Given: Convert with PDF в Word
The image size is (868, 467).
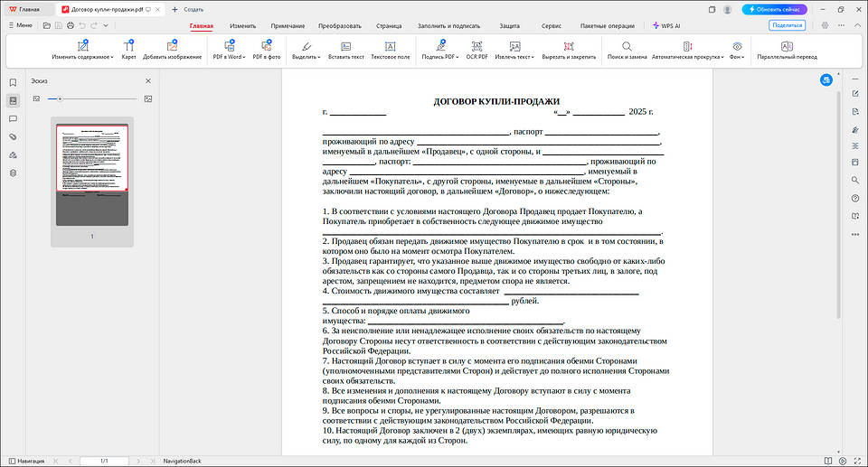Looking at the screenshot, I should click(x=228, y=50).
